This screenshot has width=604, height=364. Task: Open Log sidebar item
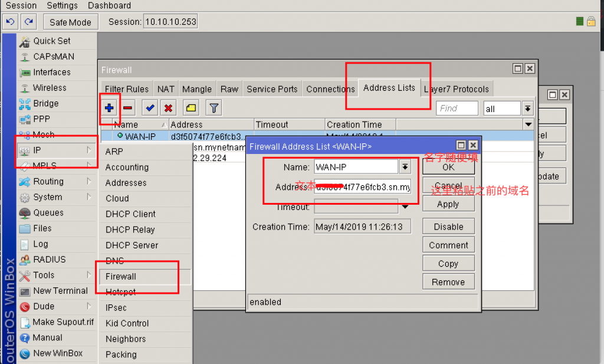tap(56, 244)
